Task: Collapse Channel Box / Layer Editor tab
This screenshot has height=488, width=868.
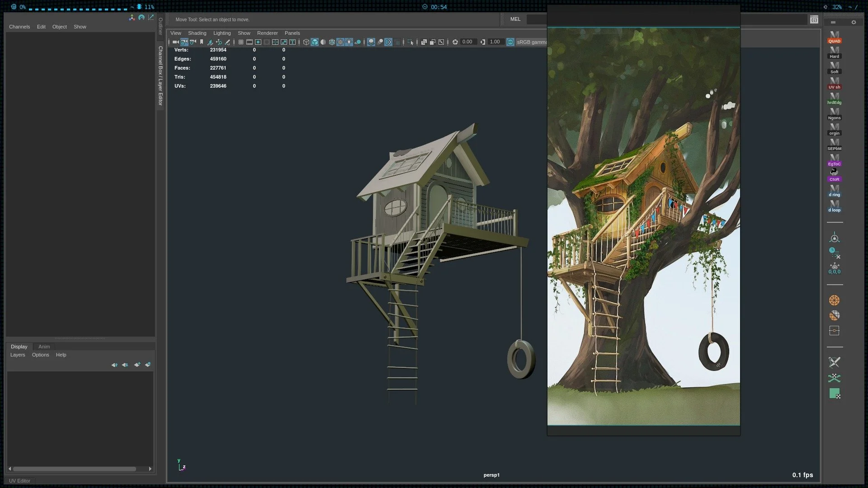Action: tap(160, 75)
